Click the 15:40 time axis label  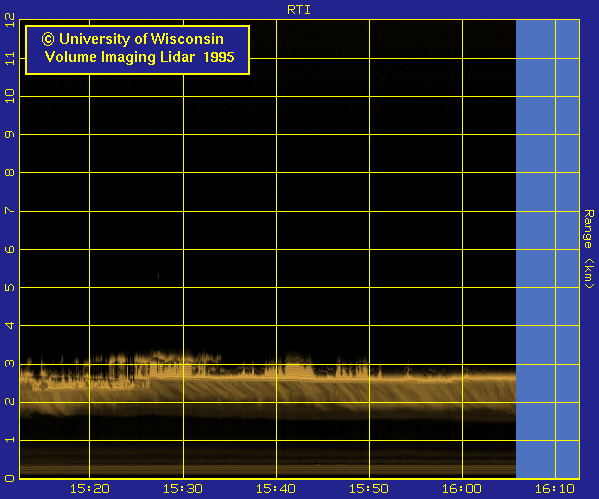pos(275,489)
